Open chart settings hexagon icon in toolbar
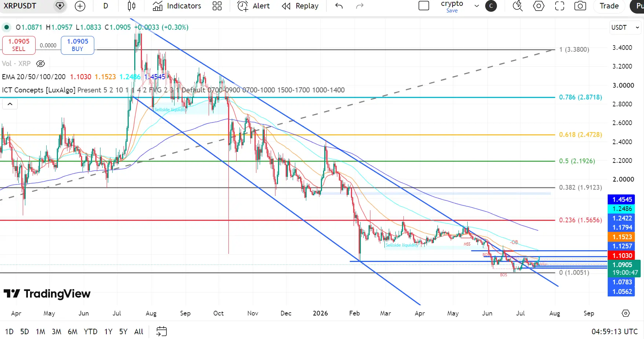 click(538, 6)
